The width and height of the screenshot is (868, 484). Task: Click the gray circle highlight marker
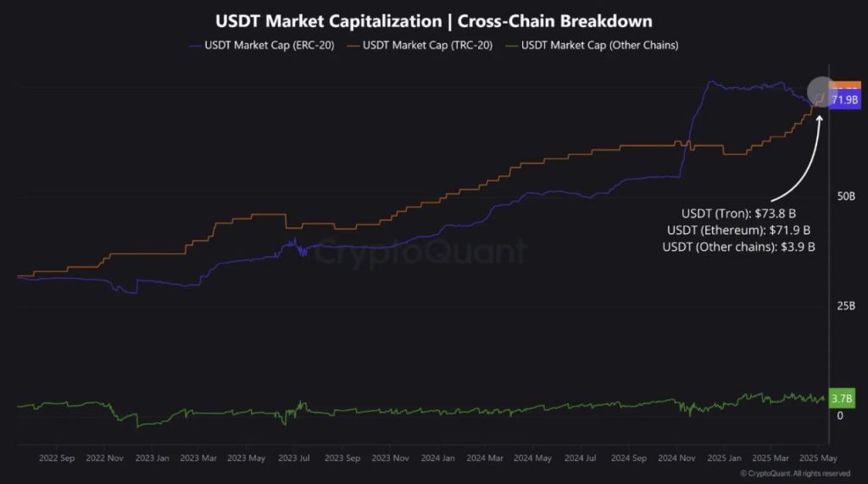(821, 92)
